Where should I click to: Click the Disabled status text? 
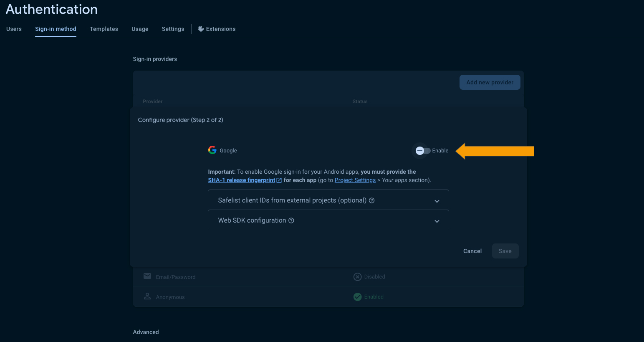tap(374, 277)
